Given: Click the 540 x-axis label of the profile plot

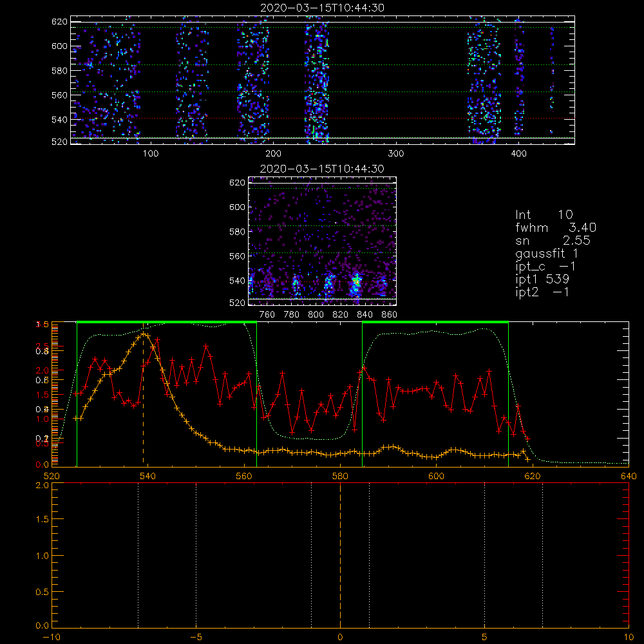Looking at the screenshot, I should [148, 476].
